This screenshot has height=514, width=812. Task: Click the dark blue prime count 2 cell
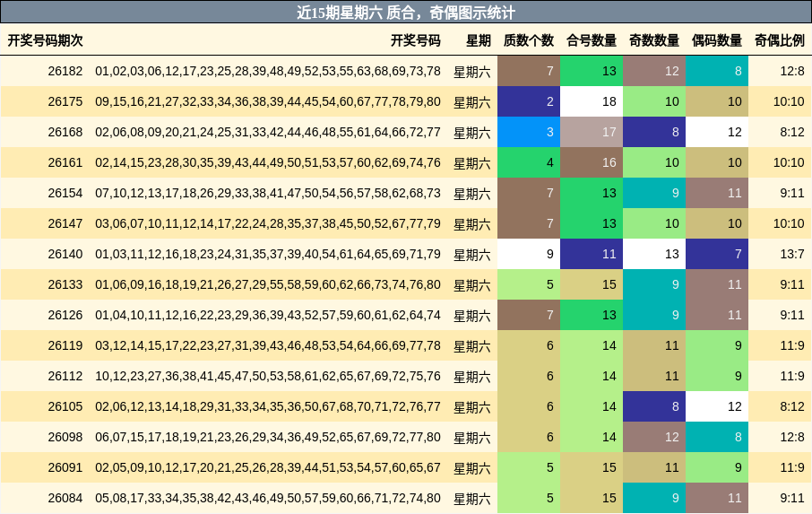[x=529, y=101]
